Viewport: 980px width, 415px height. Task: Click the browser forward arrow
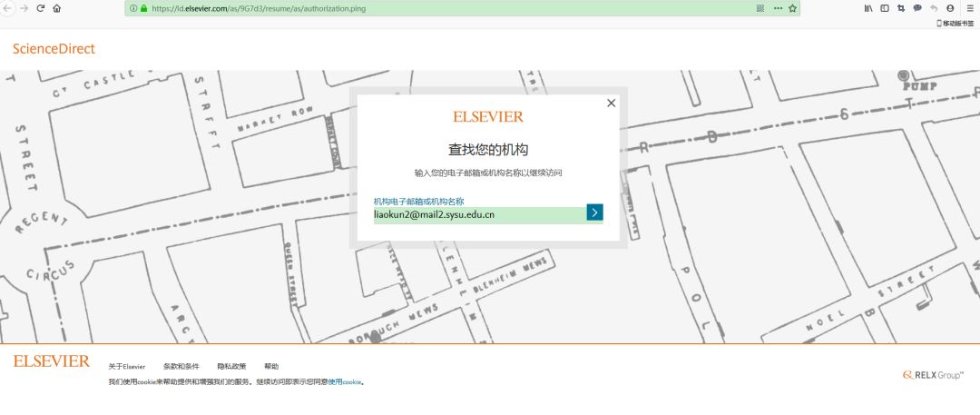(x=24, y=8)
